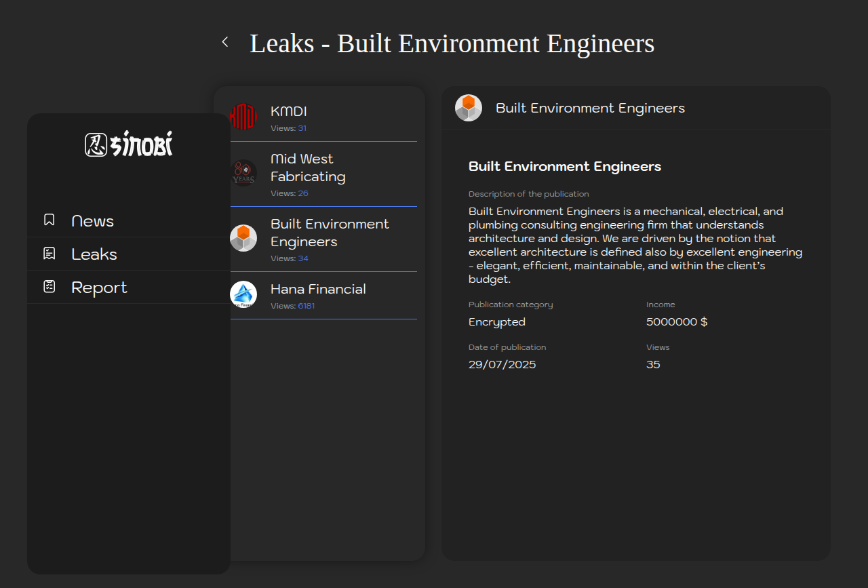Click the Sinobi logo in sidebar
Viewport: 868px width, 588px height.
(129, 144)
